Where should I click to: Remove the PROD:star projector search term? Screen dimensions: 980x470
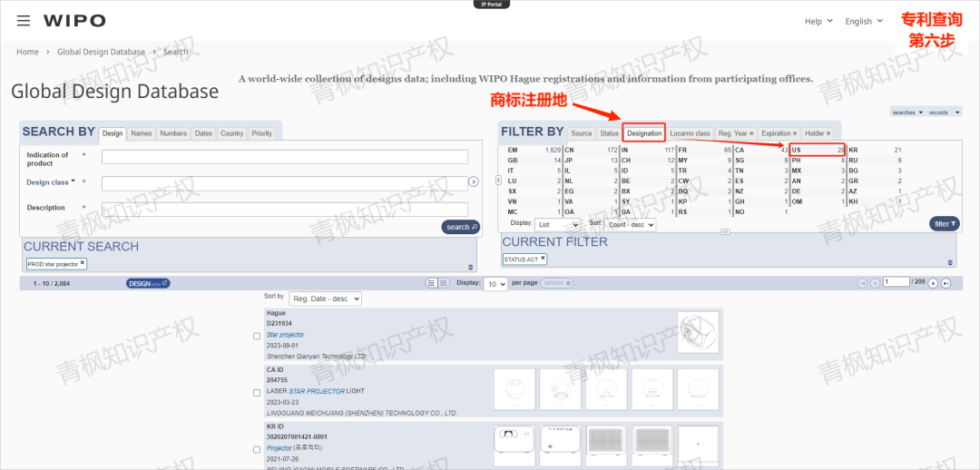point(83,263)
